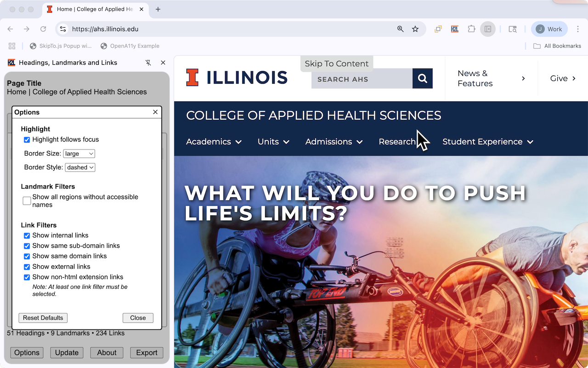Open the Extensions puzzle icon
Screen dimensions: 588x368
(x=471, y=29)
